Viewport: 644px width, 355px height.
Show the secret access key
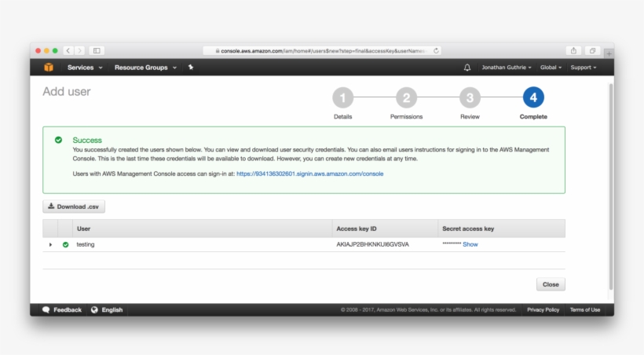(470, 244)
